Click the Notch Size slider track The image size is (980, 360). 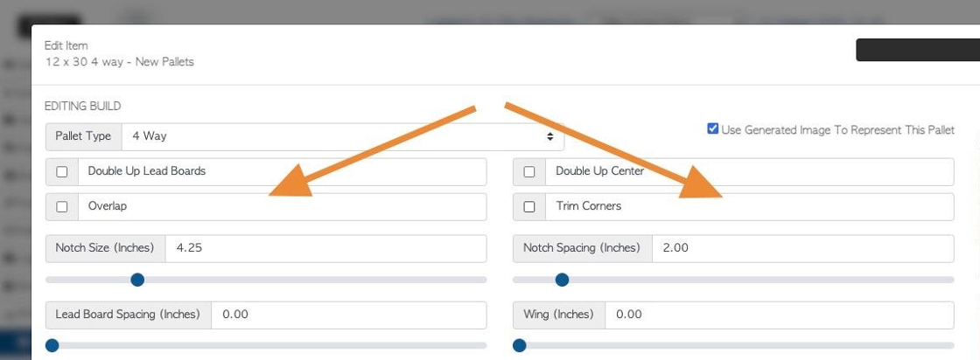[266, 280]
